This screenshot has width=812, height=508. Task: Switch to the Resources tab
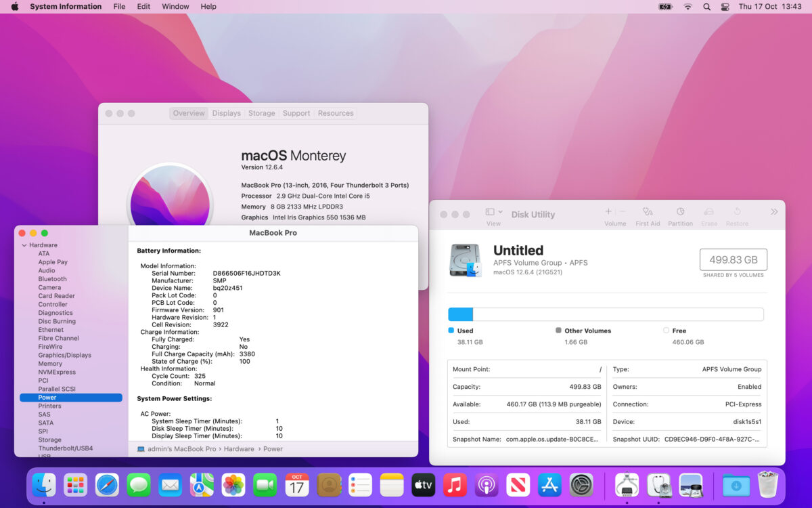point(336,113)
